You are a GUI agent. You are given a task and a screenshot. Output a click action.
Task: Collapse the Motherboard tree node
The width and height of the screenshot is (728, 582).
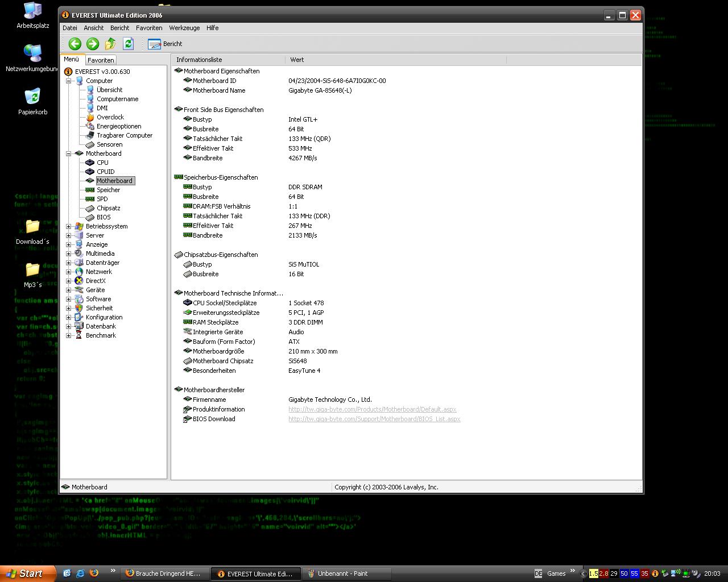pyautogui.click(x=69, y=153)
